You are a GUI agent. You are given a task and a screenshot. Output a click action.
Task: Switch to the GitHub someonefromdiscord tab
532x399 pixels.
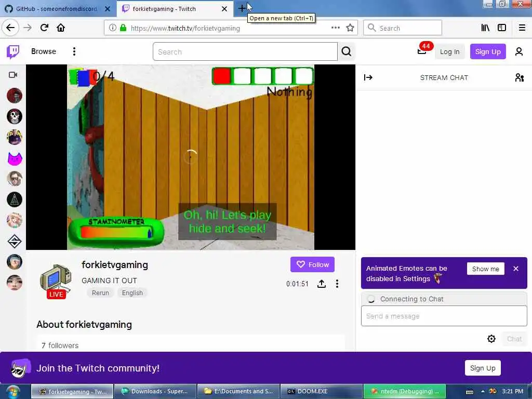(57, 9)
